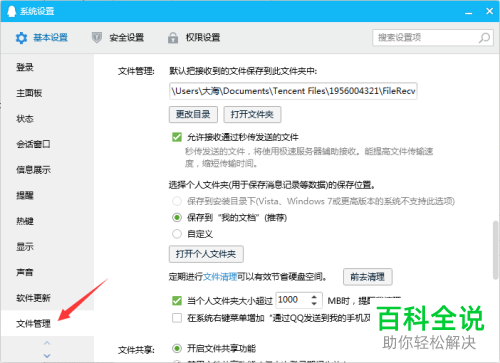Increase folder size limit with up arrow

click(x=314, y=297)
